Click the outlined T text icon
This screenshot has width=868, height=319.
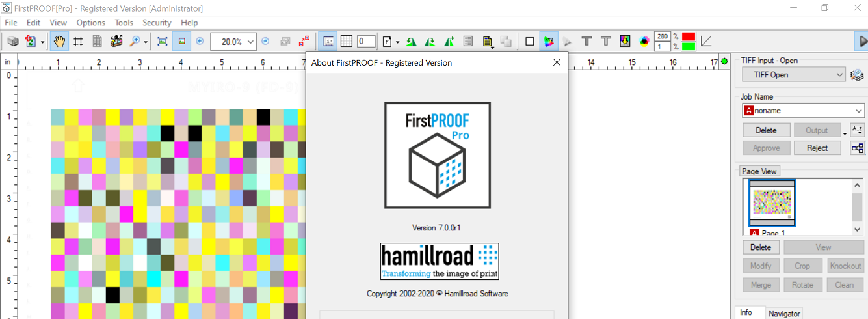(x=606, y=41)
